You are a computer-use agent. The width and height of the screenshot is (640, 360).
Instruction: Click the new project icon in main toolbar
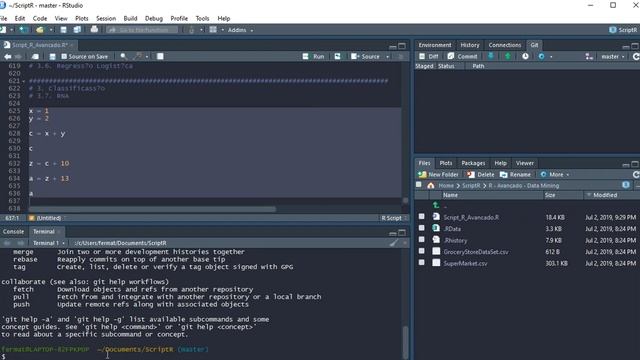pos(23,30)
